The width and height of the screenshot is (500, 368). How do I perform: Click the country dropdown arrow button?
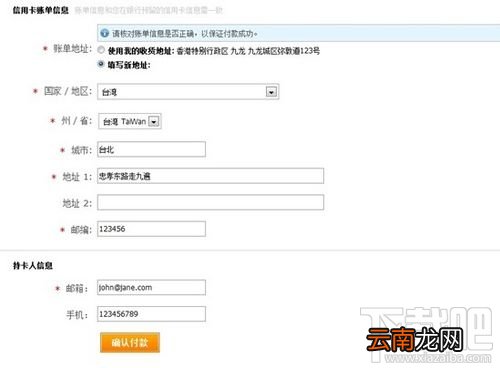(271, 92)
